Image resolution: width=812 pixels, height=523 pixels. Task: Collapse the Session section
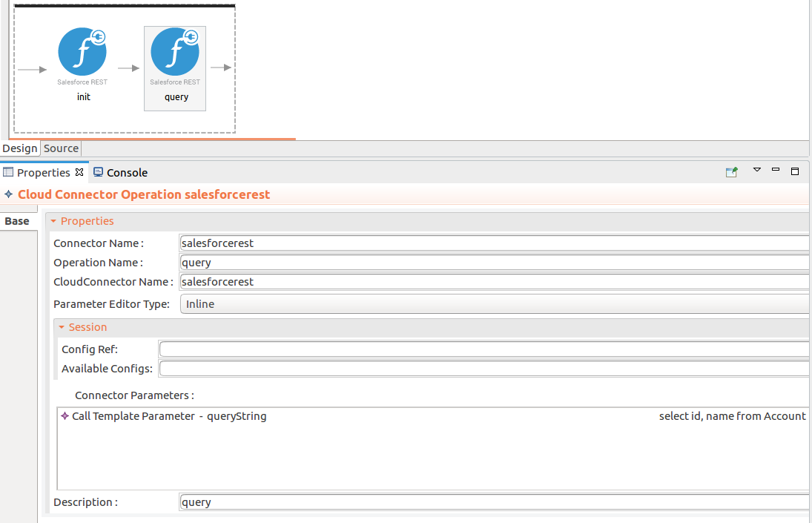click(62, 327)
